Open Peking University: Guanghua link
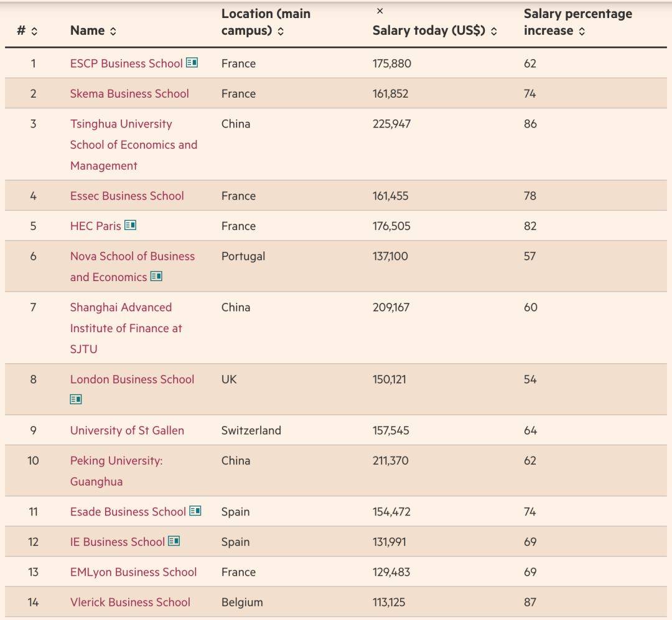The height and width of the screenshot is (620, 672). pos(116,471)
